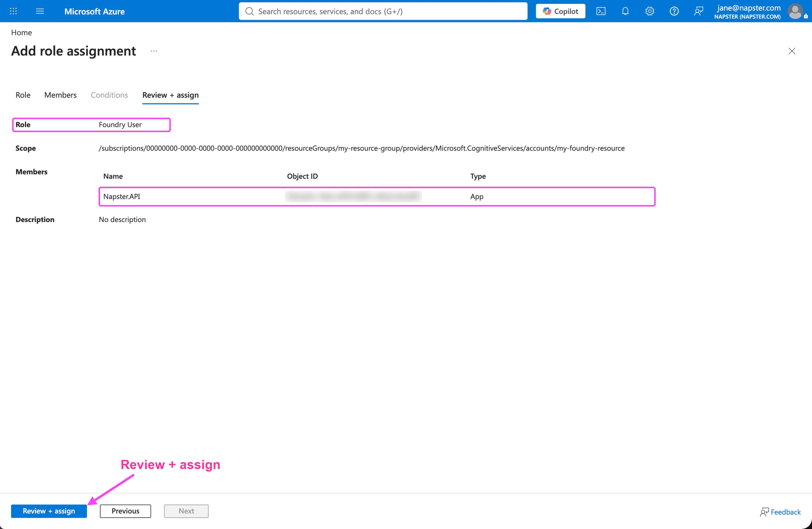The image size is (812, 529).
Task: Focus the search resources input field
Action: click(x=383, y=11)
